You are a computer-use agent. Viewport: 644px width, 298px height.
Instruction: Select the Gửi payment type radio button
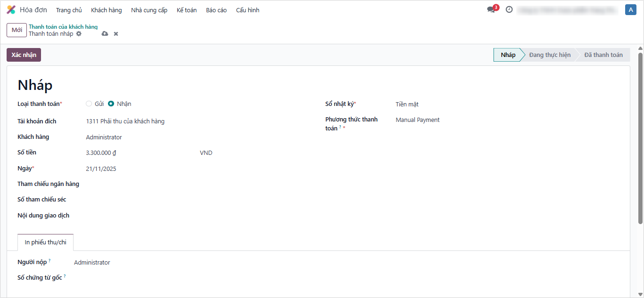pyautogui.click(x=89, y=104)
